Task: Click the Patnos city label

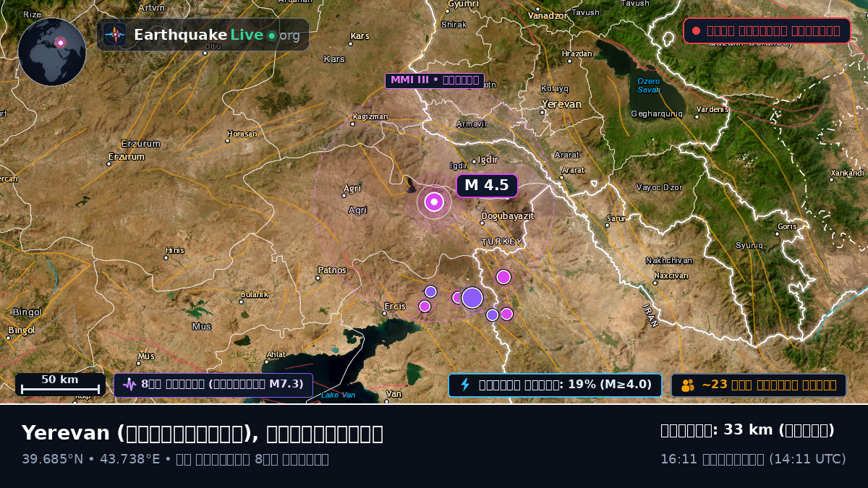Action: (x=332, y=270)
